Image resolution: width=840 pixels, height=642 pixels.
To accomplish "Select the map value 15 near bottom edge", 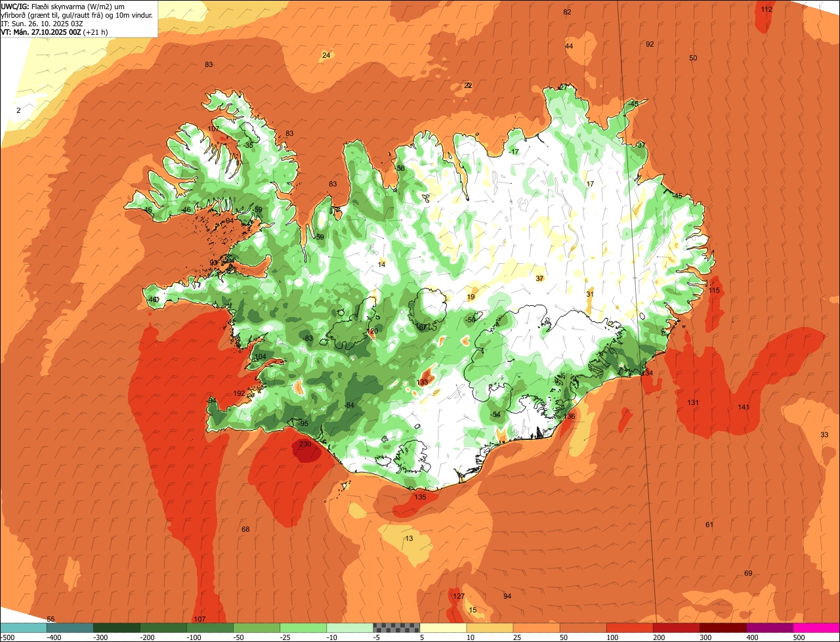I will tap(473, 610).
